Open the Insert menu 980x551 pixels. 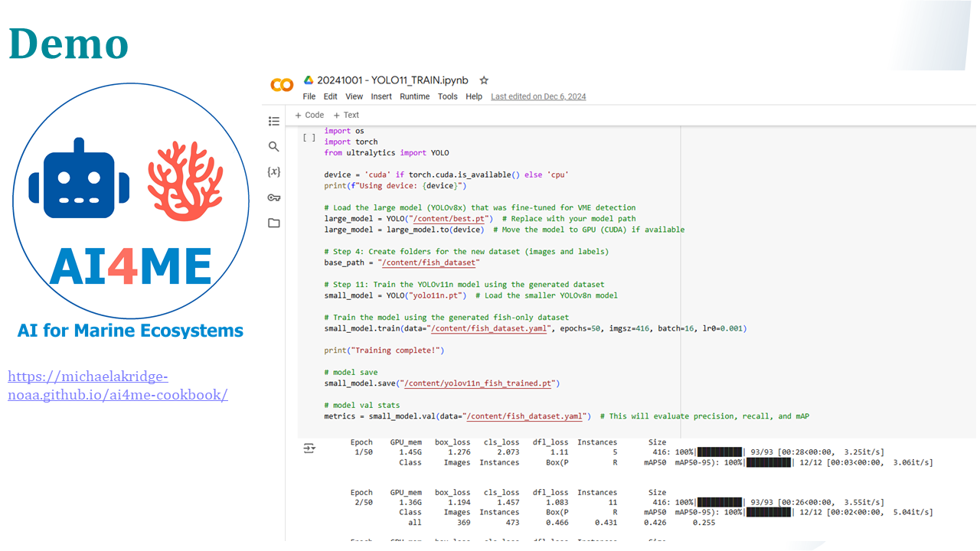(x=381, y=96)
